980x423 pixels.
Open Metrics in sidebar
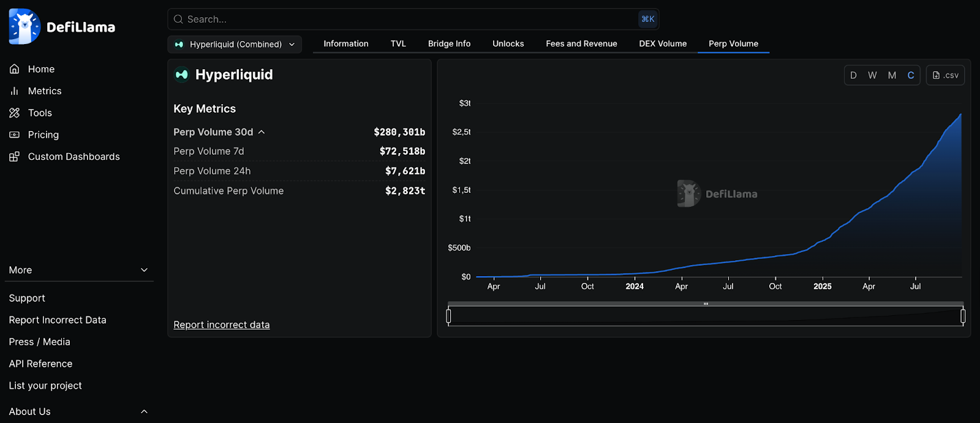click(45, 91)
